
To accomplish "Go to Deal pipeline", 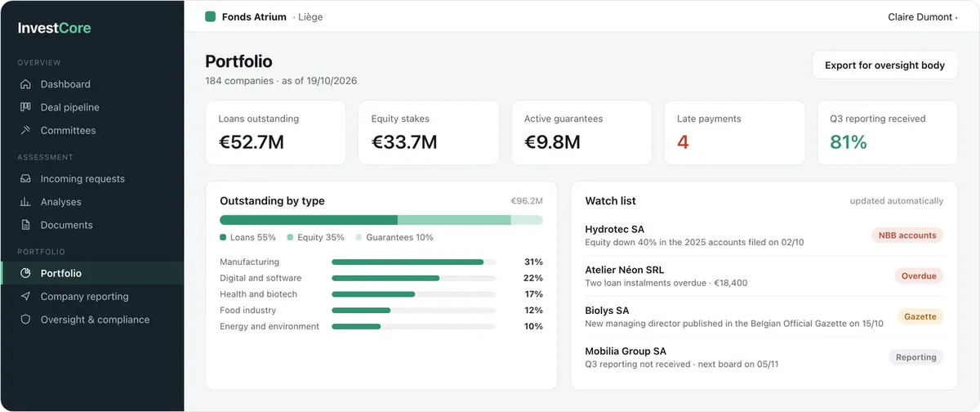I will [x=92, y=107].
